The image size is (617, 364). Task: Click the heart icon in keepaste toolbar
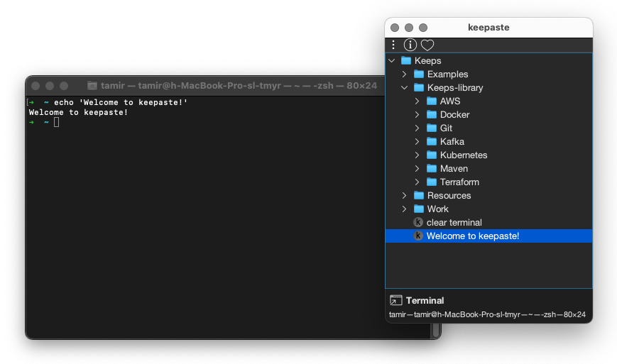pos(427,45)
